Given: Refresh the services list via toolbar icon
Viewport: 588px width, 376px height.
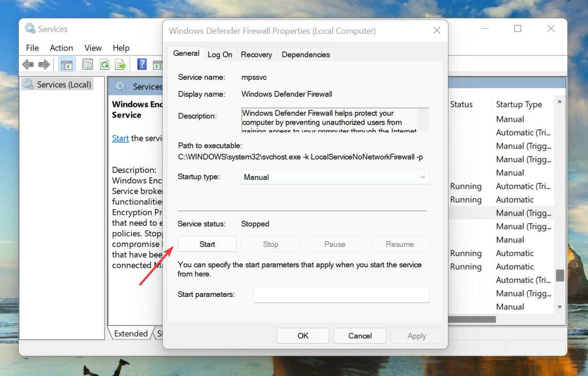Looking at the screenshot, I should 104,64.
